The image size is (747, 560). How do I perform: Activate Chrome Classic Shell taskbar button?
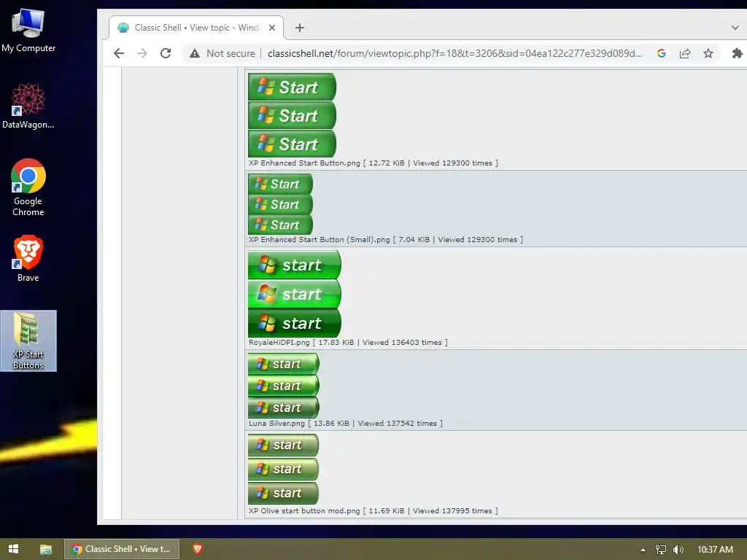click(x=122, y=549)
